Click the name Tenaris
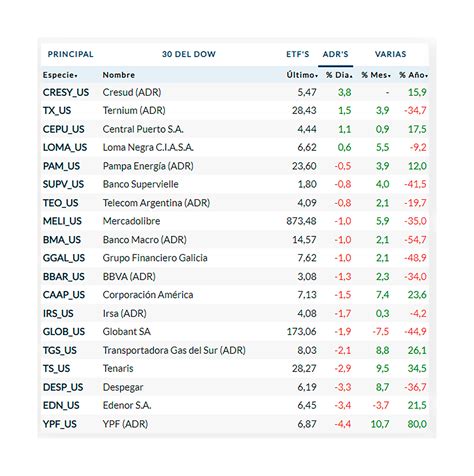 coord(118,369)
